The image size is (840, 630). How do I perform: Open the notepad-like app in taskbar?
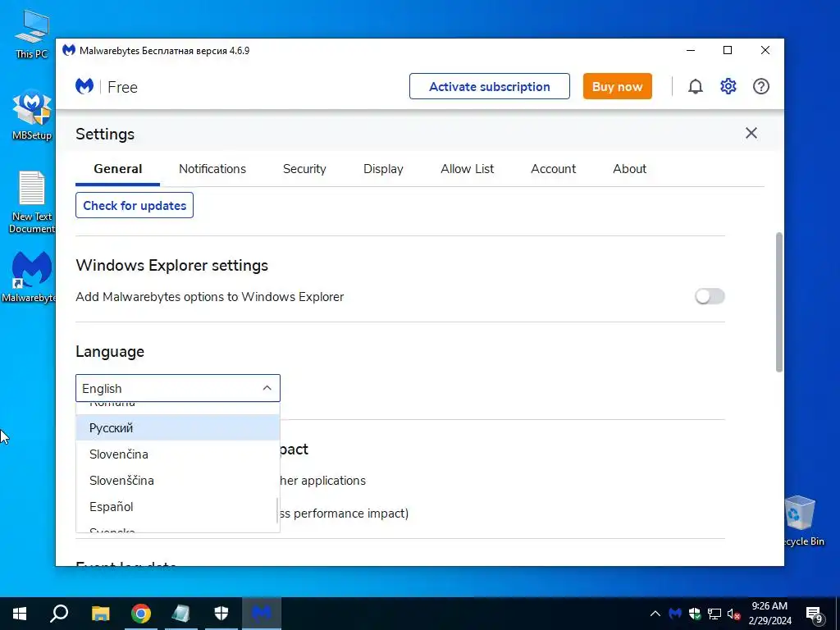[x=181, y=614]
